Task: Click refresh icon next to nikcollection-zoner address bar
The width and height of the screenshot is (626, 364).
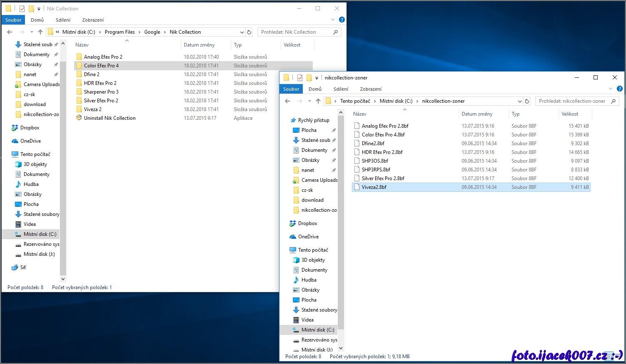Action: coord(527,101)
